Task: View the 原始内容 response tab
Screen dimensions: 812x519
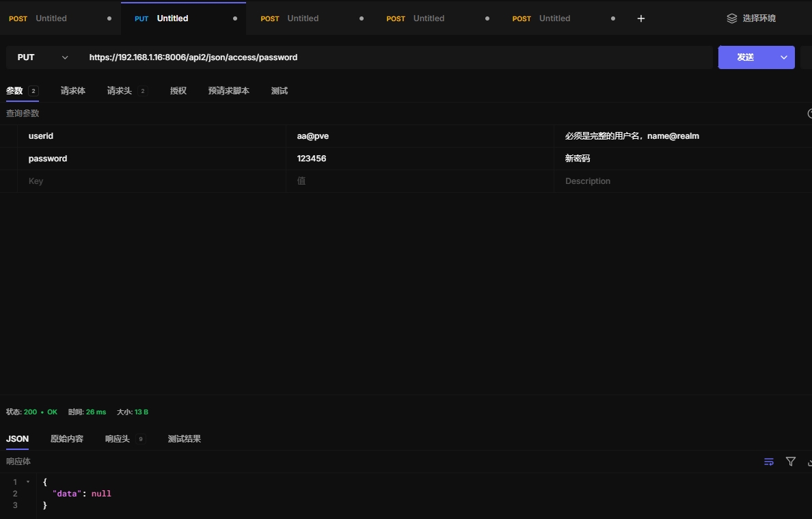Action: tap(67, 439)
